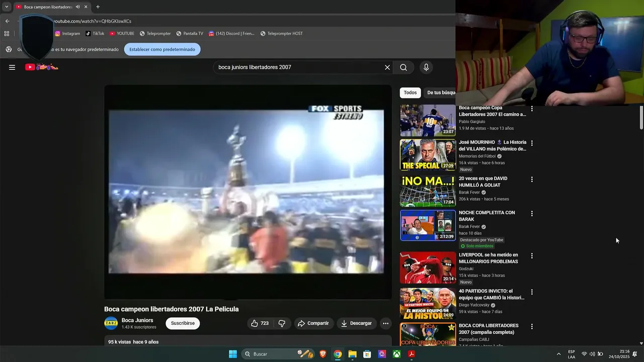Open options for the José MOURINHO video
The height and width of the screenshot is (362, 644).
(532, 143)
